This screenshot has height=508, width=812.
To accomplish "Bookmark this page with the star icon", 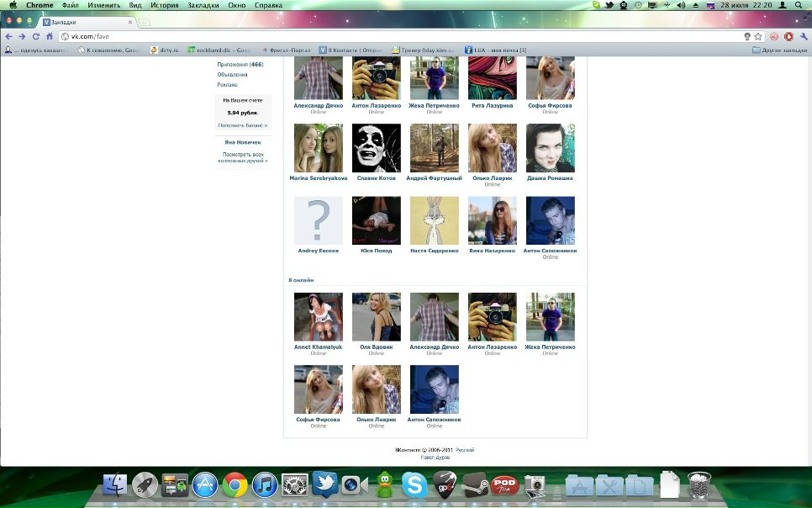I will point(758,36).
